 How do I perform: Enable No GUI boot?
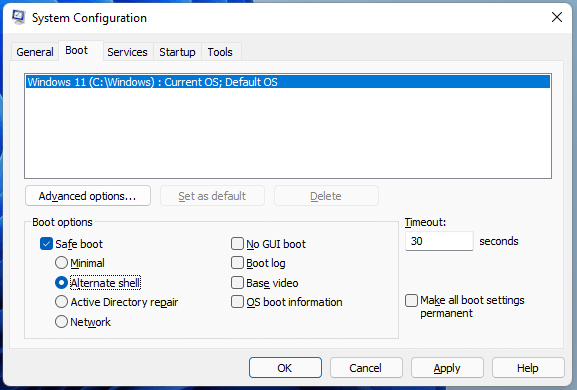(x=237, y=244)
